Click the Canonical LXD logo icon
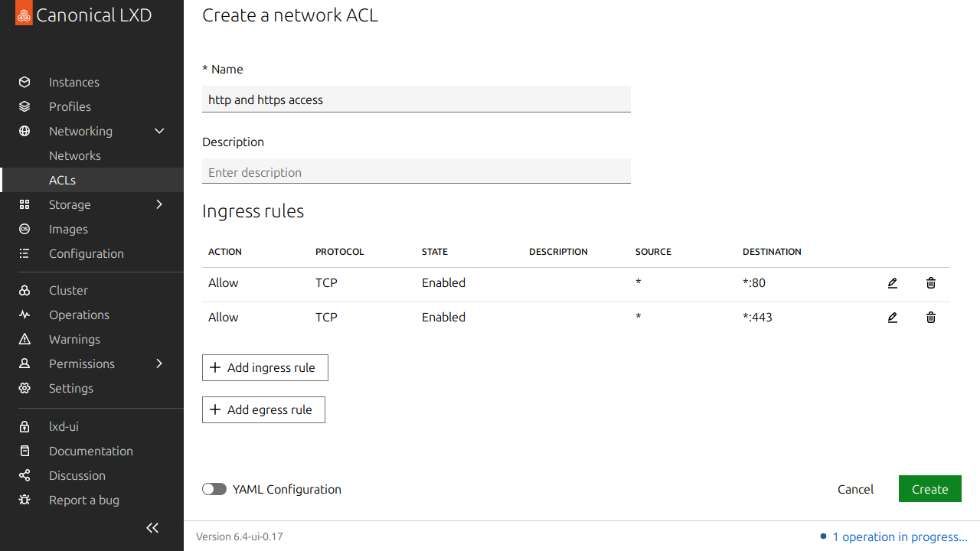 [24, 15]
